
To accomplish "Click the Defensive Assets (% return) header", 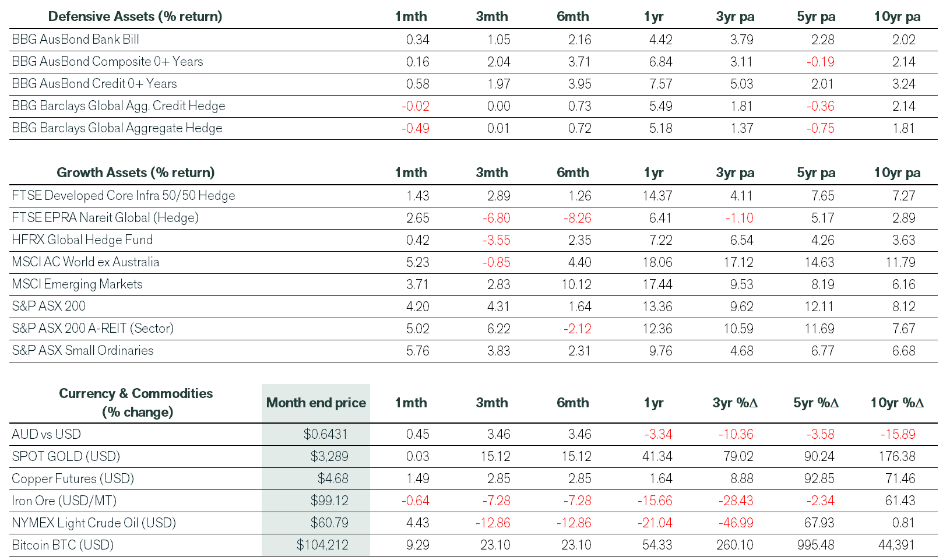I will (135, 16).
